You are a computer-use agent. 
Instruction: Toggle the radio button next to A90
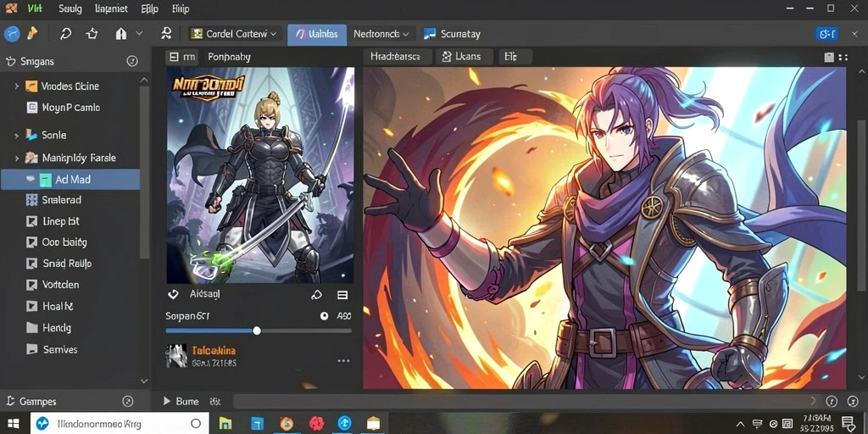[325, 316]
